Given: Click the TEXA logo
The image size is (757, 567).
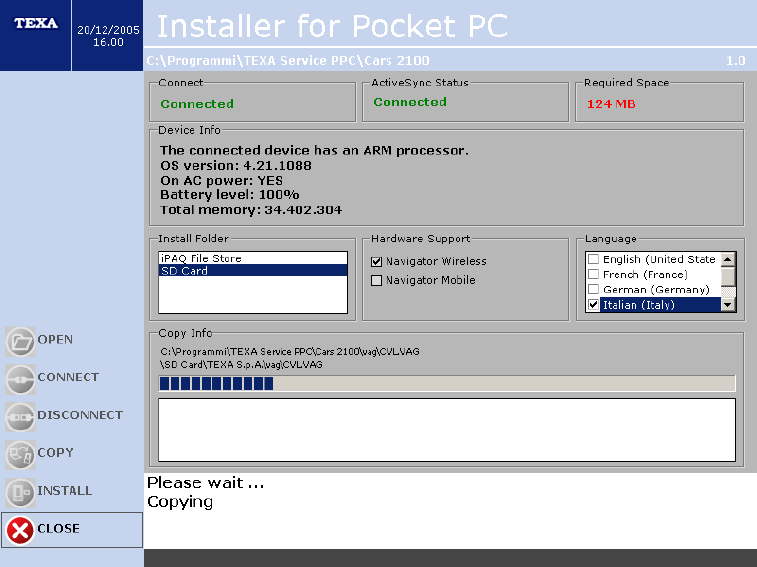Looking at the screenshot, I should (36, 23).
